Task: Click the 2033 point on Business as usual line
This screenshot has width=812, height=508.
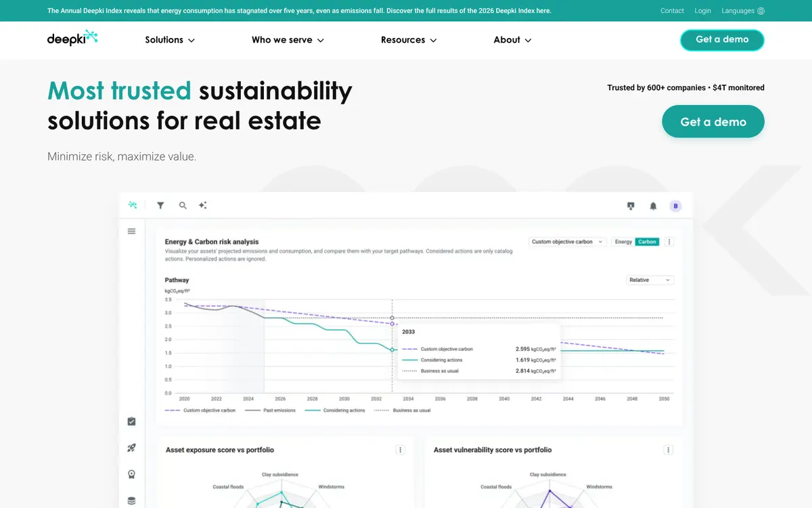Action: click(x=392, y=318)
